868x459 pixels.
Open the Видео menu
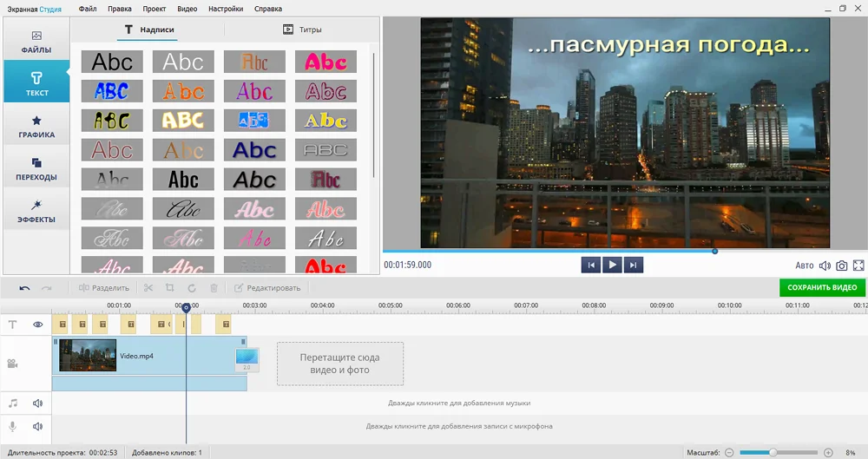pyautogui.click(x=187, y=9)
